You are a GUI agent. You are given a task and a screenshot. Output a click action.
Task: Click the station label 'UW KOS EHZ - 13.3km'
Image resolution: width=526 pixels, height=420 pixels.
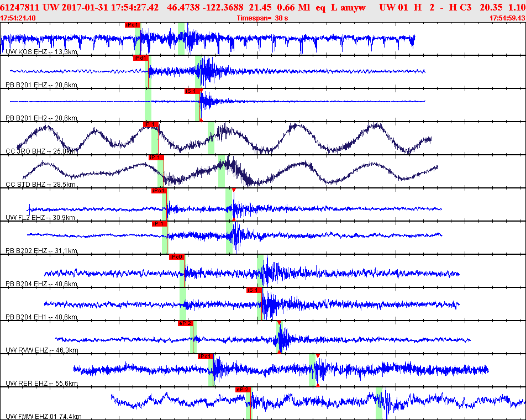point(41,51)
